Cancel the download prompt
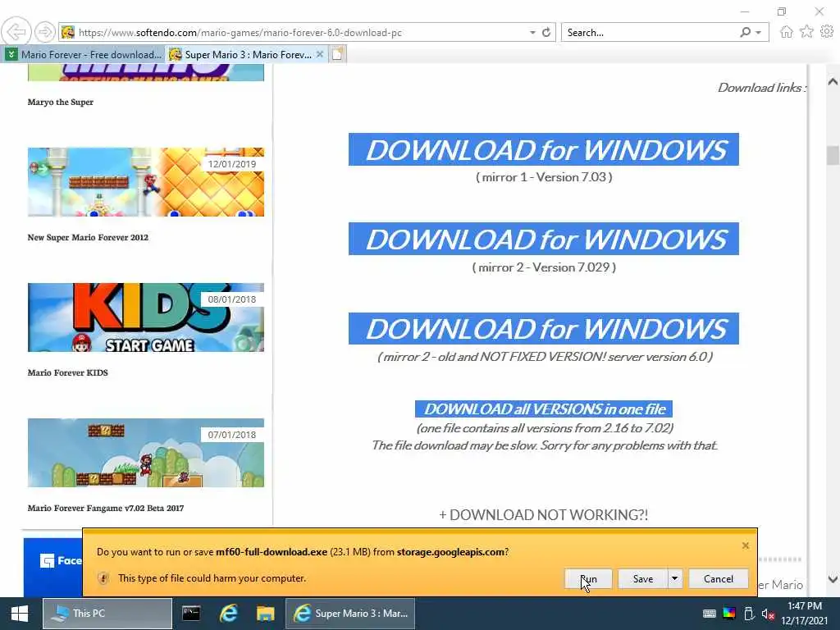 719,578
